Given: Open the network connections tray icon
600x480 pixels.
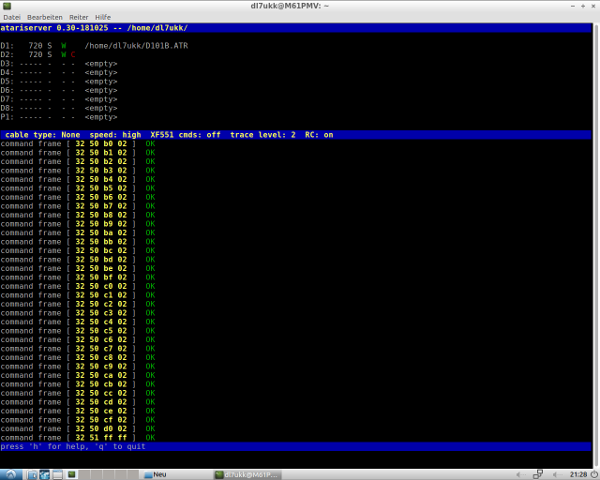Looking at the screenshot, I should (538, 475).
